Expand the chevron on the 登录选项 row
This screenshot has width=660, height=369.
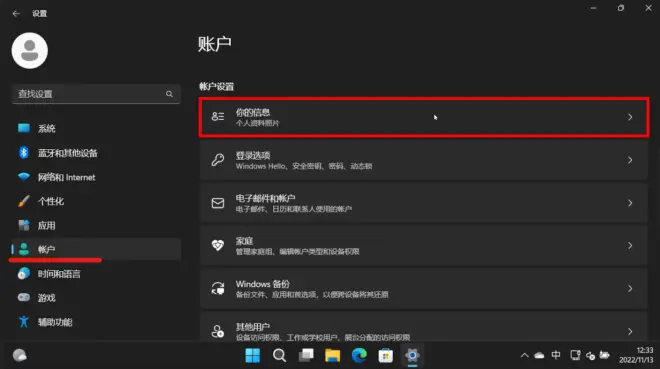coord(630,160)
